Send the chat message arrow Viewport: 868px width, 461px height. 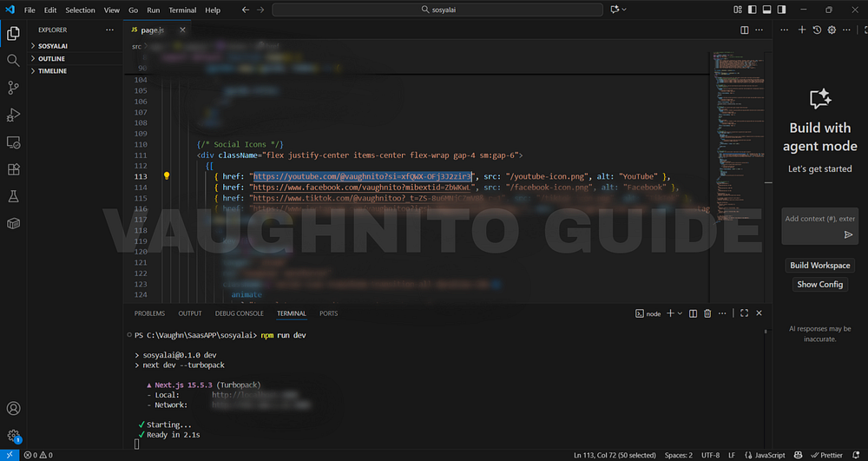click(848, 234)
